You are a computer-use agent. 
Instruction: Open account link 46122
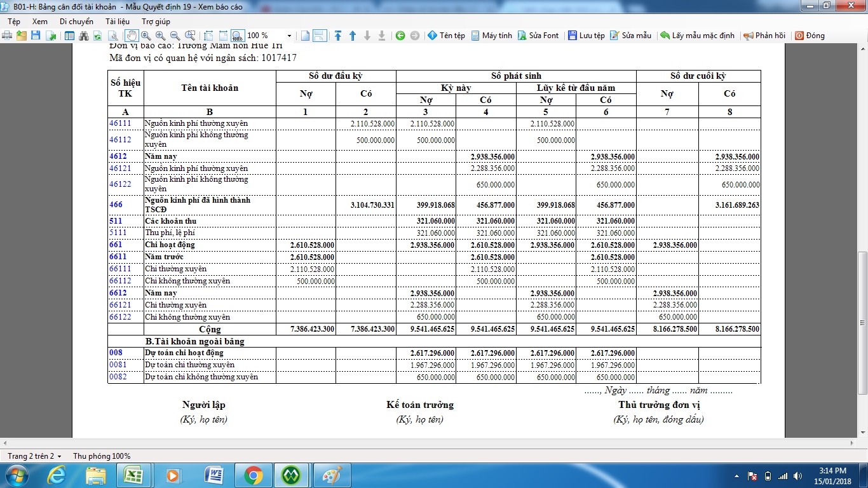[120, 184]
